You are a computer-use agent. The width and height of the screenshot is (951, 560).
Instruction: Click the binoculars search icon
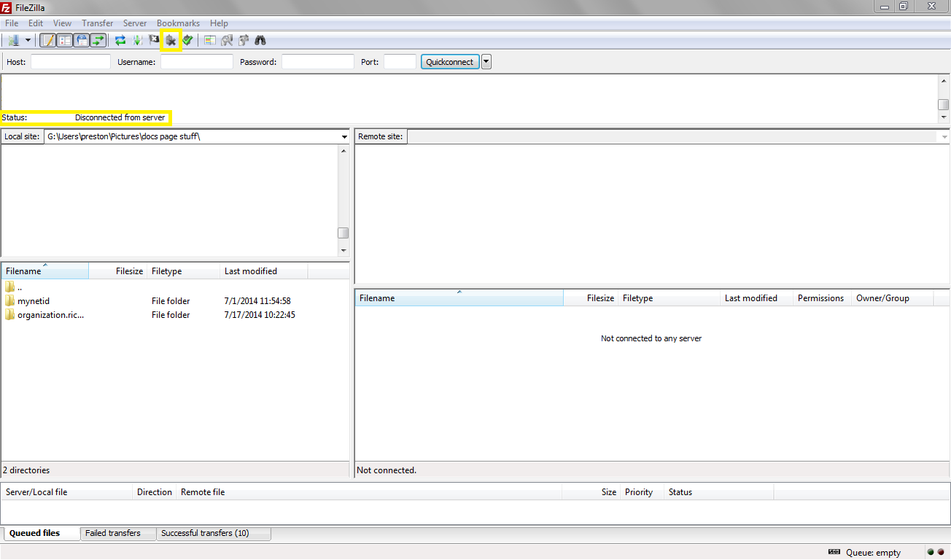click(260, 41)
